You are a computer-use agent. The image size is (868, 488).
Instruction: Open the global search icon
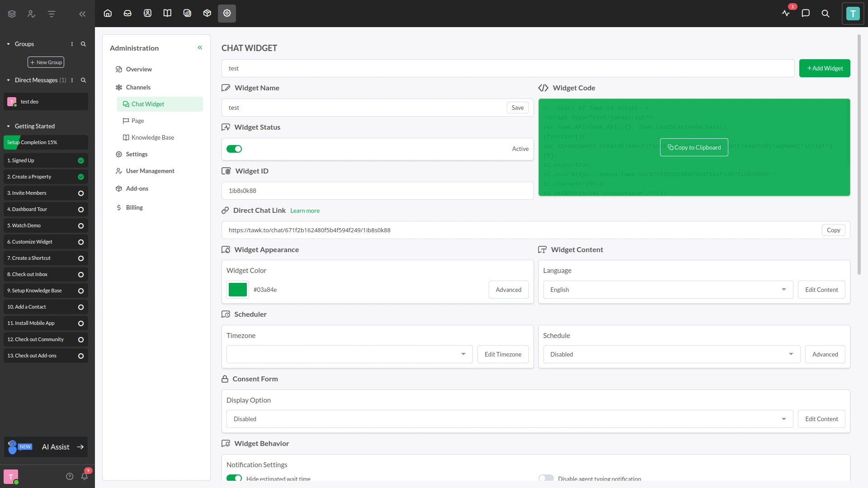pyautogui.click(x=826, y=14)
